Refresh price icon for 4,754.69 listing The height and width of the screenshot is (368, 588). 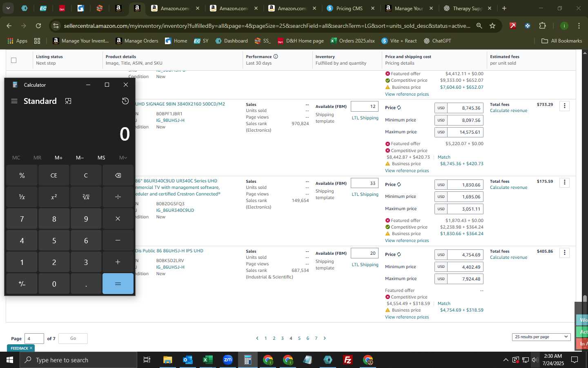399,255
